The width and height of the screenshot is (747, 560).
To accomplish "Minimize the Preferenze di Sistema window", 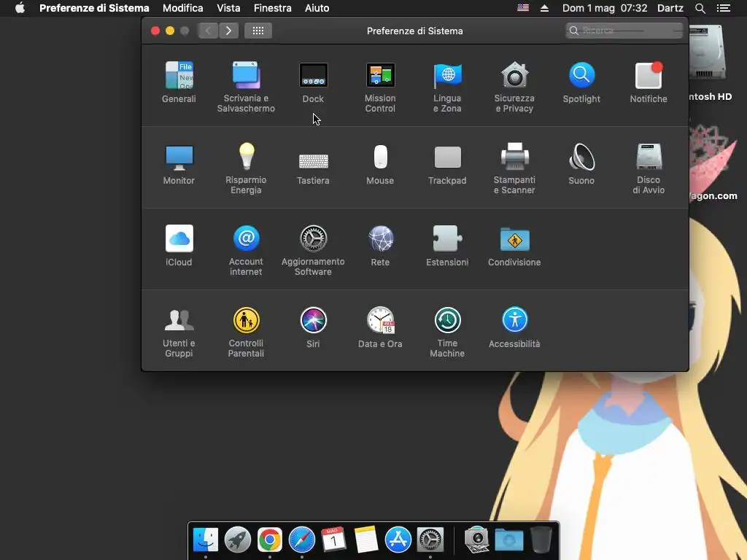I will click(x=169, y=31).
